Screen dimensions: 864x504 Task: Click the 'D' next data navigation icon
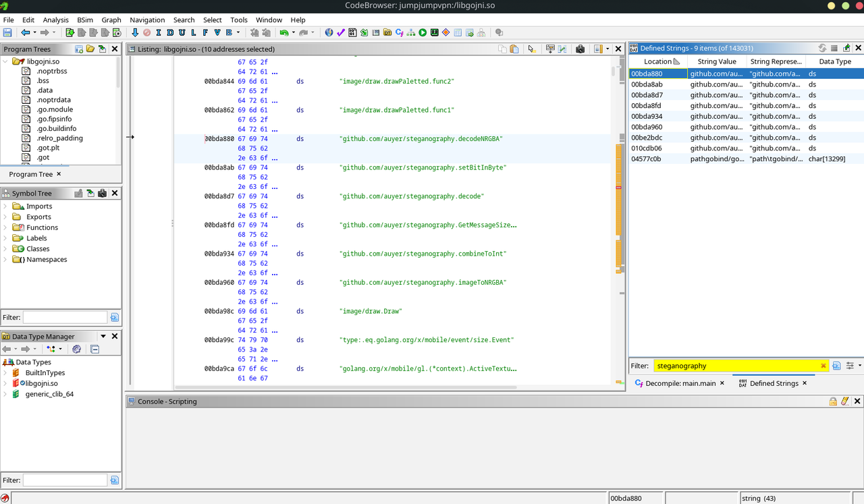point(170,32)
